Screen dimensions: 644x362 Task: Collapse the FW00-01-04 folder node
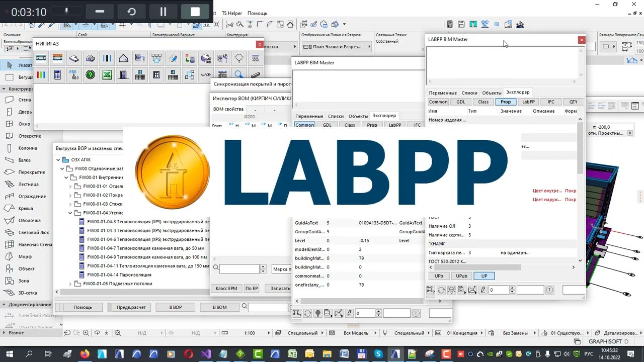coord(70,213)
